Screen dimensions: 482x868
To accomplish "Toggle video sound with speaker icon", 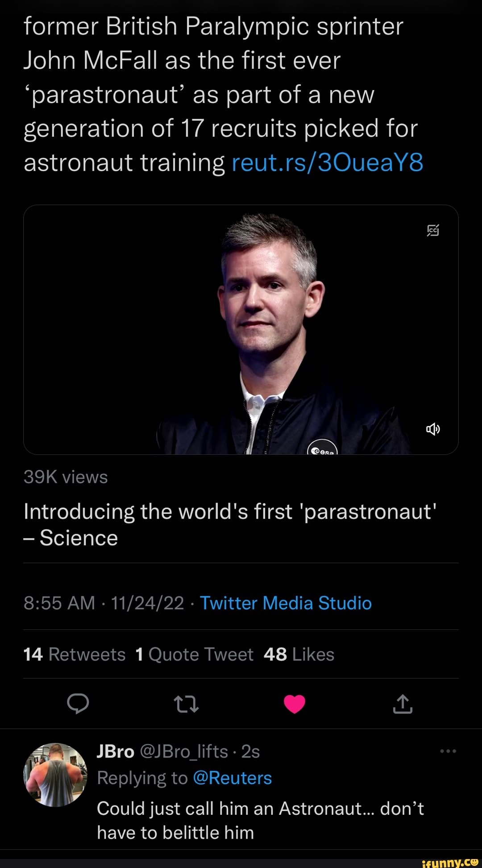I will click(433, 429).
